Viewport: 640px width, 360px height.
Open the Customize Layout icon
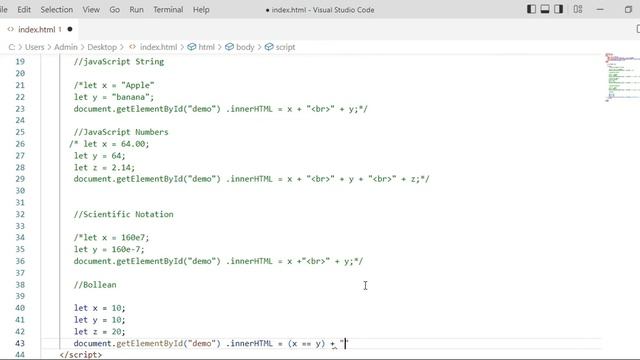[578, 9]
